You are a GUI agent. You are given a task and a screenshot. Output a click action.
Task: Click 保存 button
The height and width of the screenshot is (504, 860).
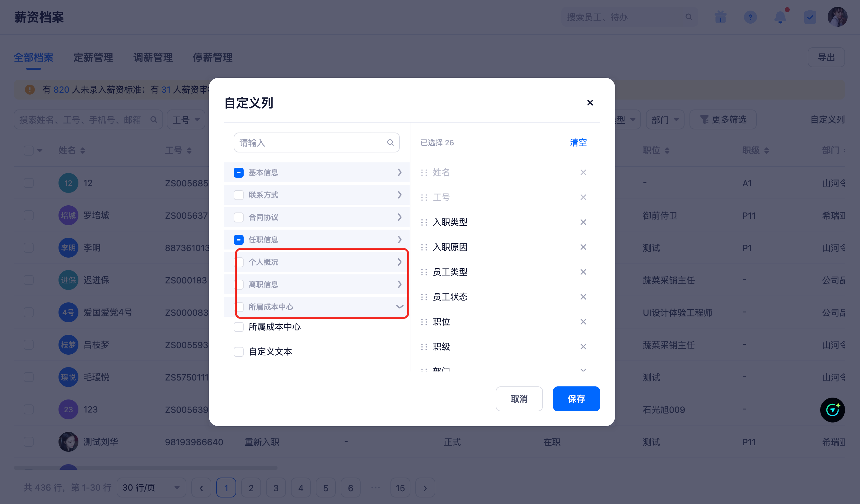tap(576, 399)
